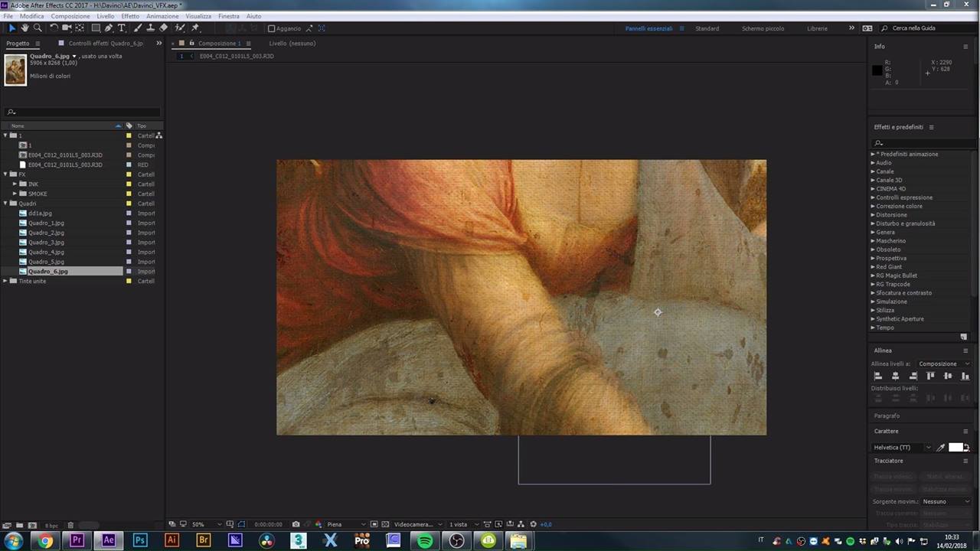Select the Selection arrow tool

pyautogui.click(x=12, y=28)
